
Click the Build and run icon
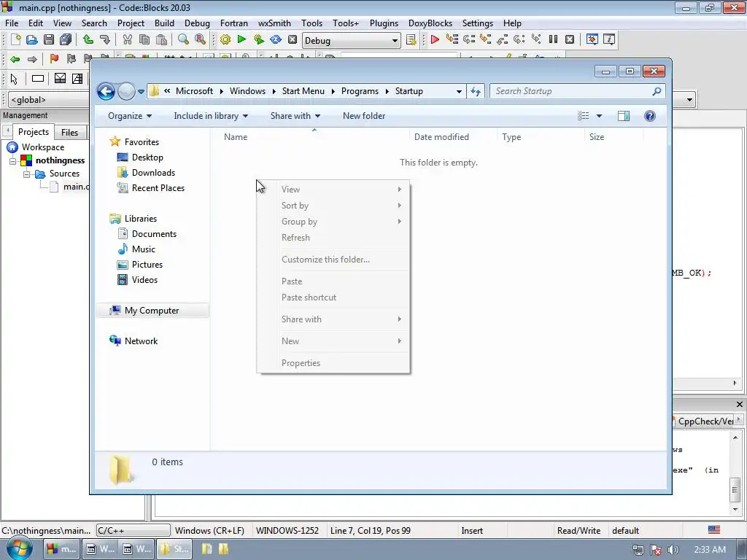point(259,39)
